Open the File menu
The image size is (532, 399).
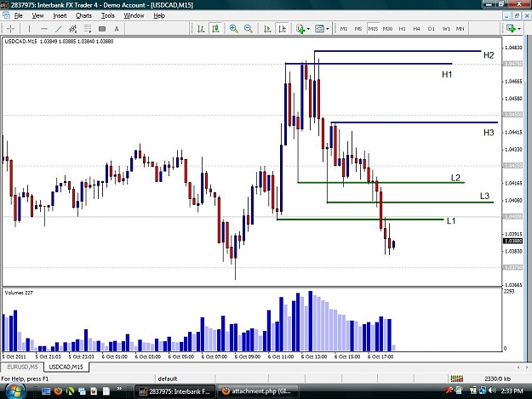tap(19, 15)
